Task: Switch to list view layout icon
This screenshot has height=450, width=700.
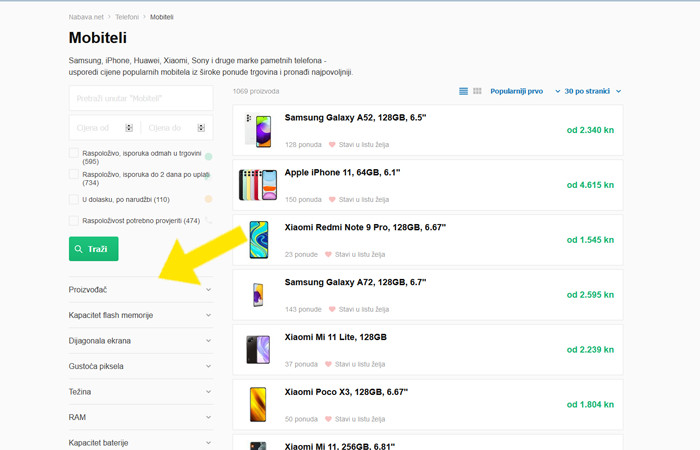Action: (x=463, y=91)
